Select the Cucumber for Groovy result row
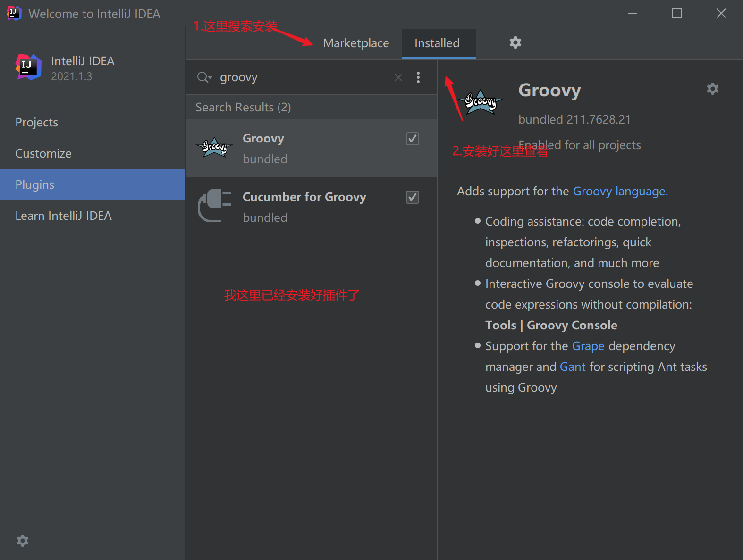Viewport: 743px width, 560px height. pyautogui.click(x=312, y=207)
